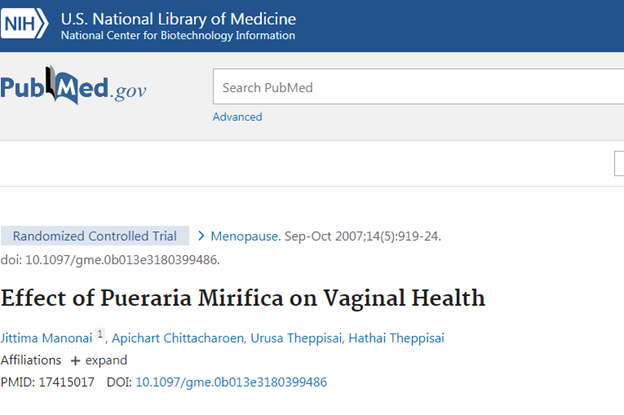Click National Center for Biotechnology Information
Image resolution: width=624 pixels, height=415 pixels.
click(x=178, y=36)
